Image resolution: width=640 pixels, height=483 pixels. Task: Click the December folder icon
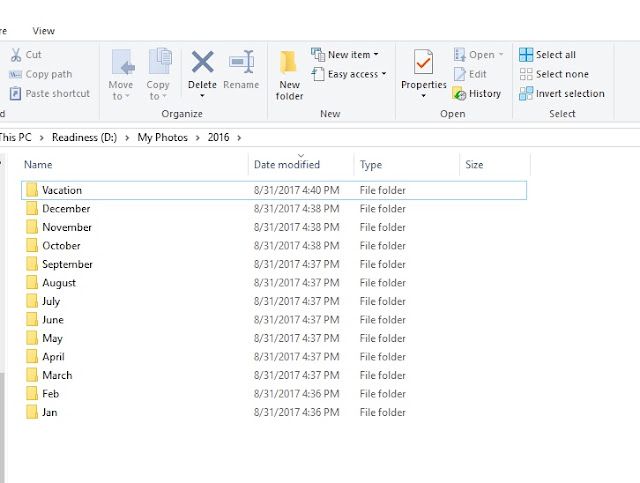[32, 208]
